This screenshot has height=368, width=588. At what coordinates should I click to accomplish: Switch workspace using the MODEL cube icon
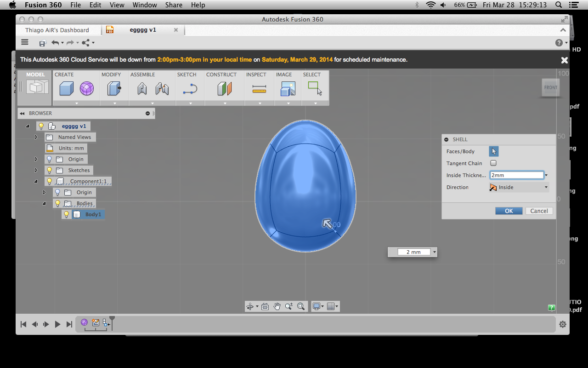[37, 87]
